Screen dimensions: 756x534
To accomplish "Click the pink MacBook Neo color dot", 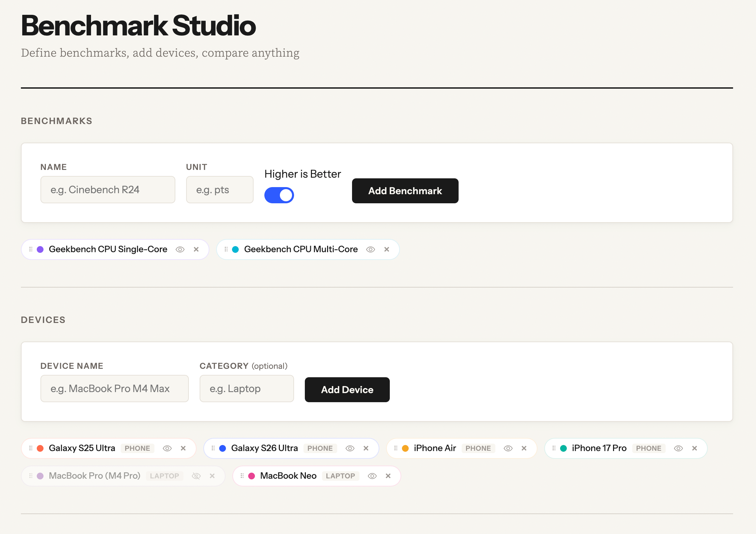I will click(x=252, y=476).
